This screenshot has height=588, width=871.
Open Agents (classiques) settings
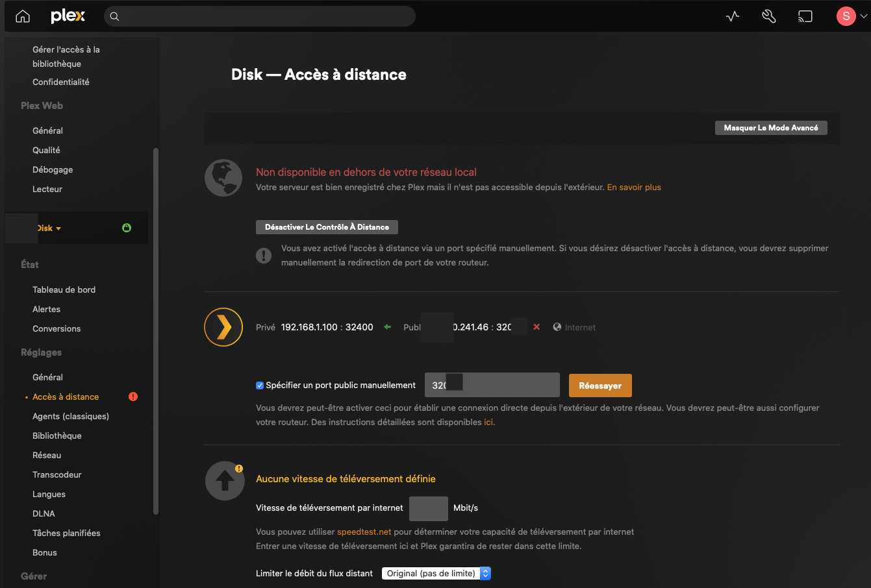(x=71, y=416)
